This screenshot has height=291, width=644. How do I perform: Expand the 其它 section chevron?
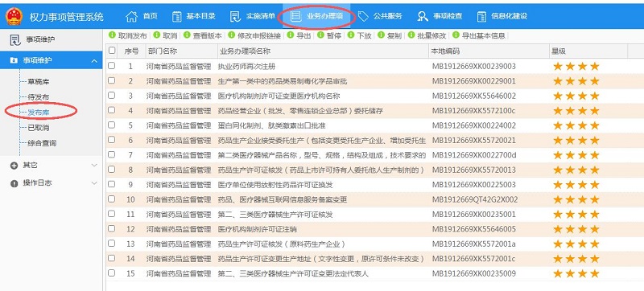[94, 166]
